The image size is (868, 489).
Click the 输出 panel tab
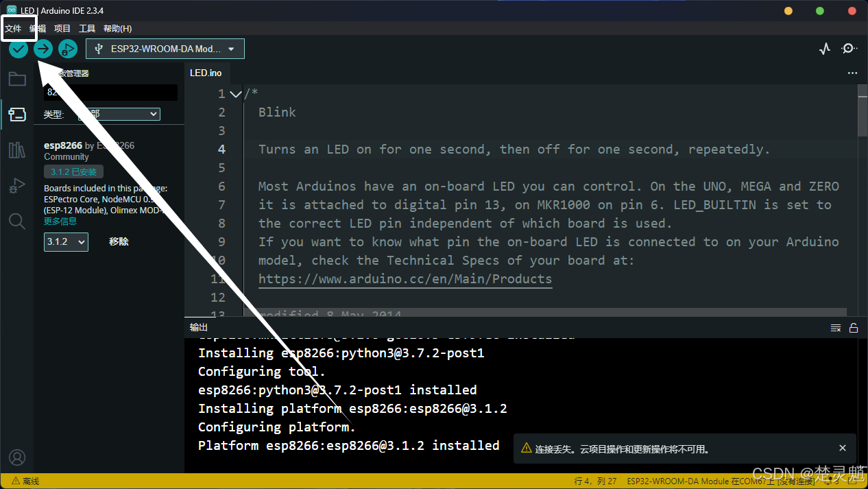point(199,328)
